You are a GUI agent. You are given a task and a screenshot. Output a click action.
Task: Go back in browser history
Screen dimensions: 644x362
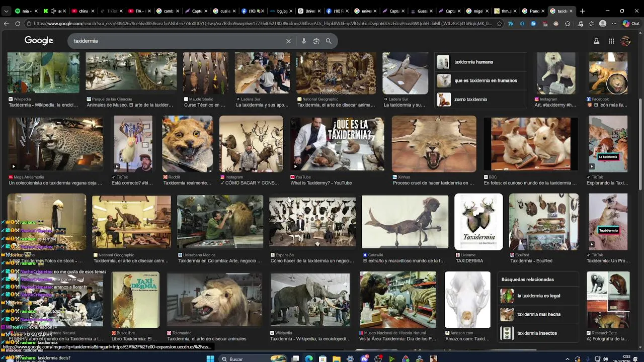6,24
